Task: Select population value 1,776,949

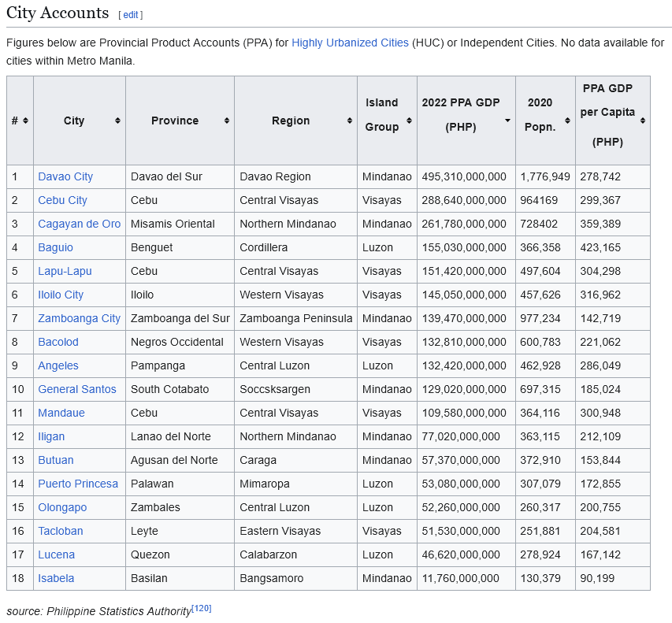Action: click(x=545, y=176)
